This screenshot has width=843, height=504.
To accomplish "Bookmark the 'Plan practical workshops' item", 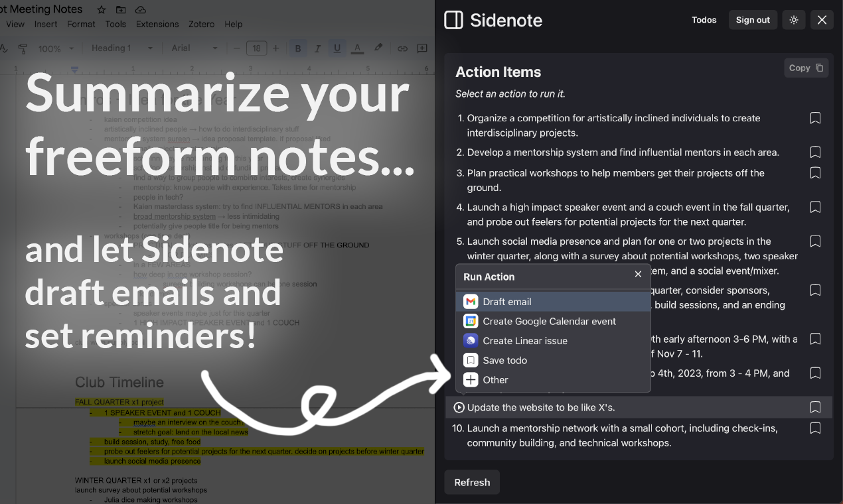I will coord(815,172).
